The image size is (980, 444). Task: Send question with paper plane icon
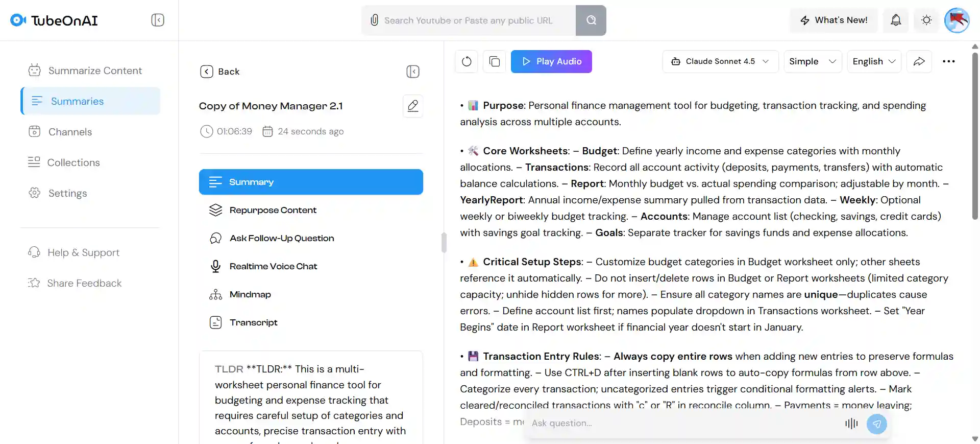tap(876, 424)
